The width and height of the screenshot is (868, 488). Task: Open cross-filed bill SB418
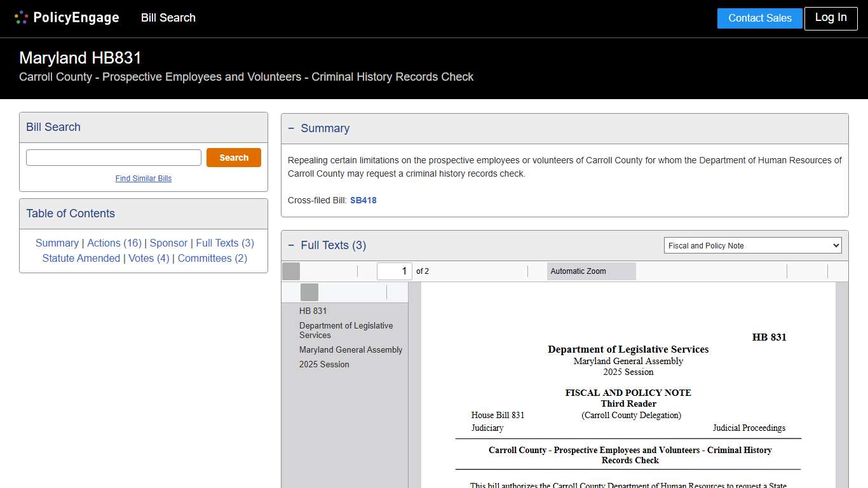pos(363,200)
